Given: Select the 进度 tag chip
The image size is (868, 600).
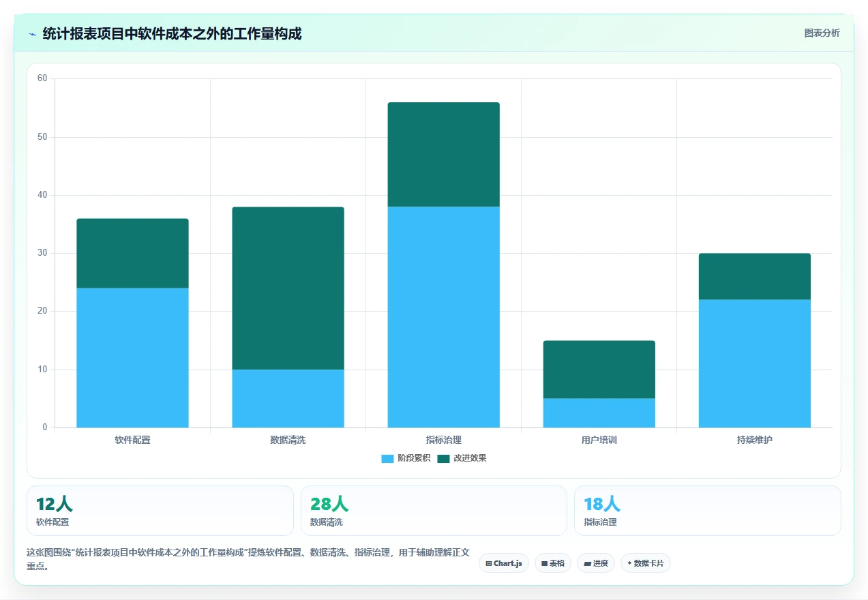Looking at the screenshot, I should click(x=596, y=563).
